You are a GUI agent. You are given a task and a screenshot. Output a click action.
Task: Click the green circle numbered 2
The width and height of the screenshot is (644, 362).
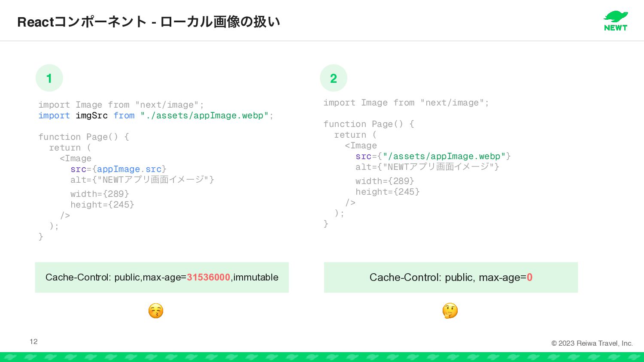(334, 78)
